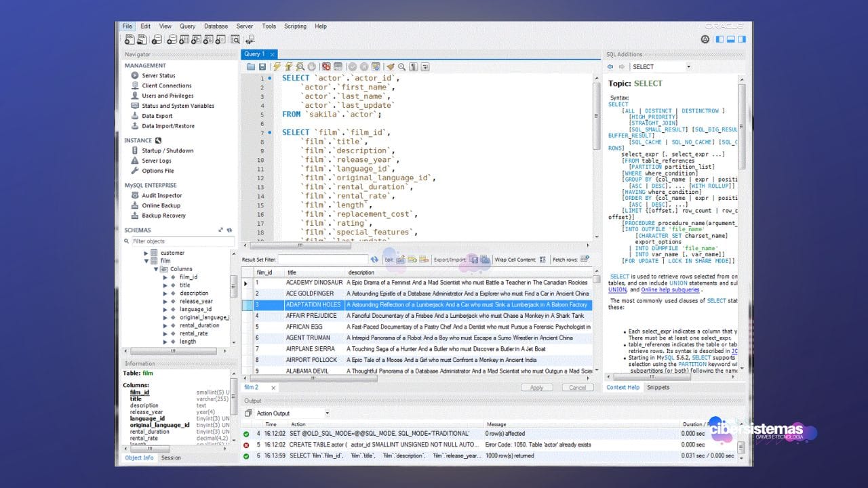Open a SQL script file via folder icon
Viewport: 868px width, 488px height.
251,66
